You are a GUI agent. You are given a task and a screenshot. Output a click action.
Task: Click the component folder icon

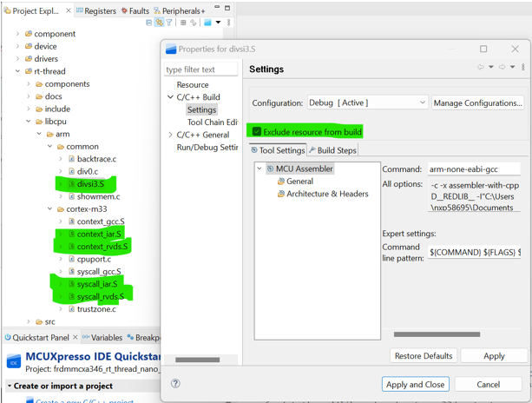(29, 34)
